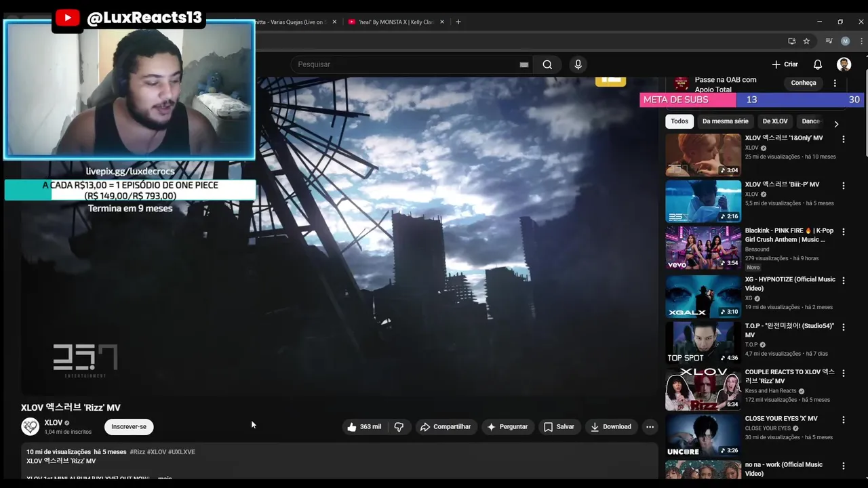Subscribe using Inscrever-se button
This screenshot has height=488, width=868.
pos(129,427)
